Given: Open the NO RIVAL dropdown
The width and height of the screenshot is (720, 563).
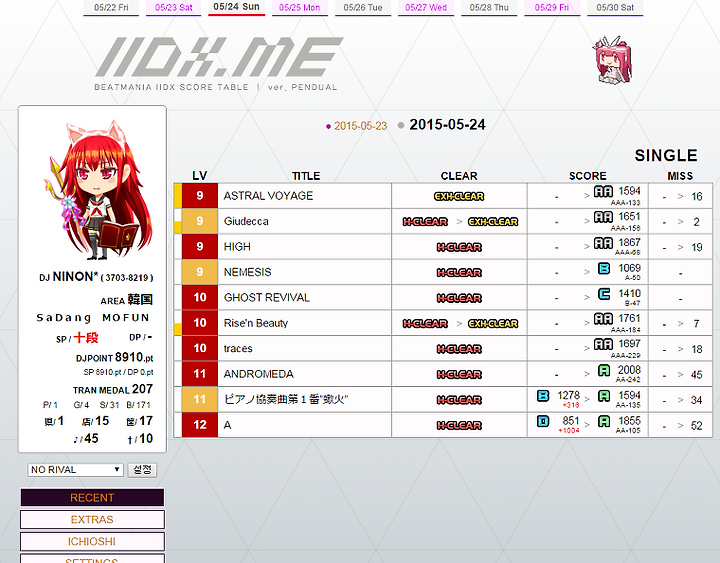Looking at the screenshot, I should (x=75, y=469).
